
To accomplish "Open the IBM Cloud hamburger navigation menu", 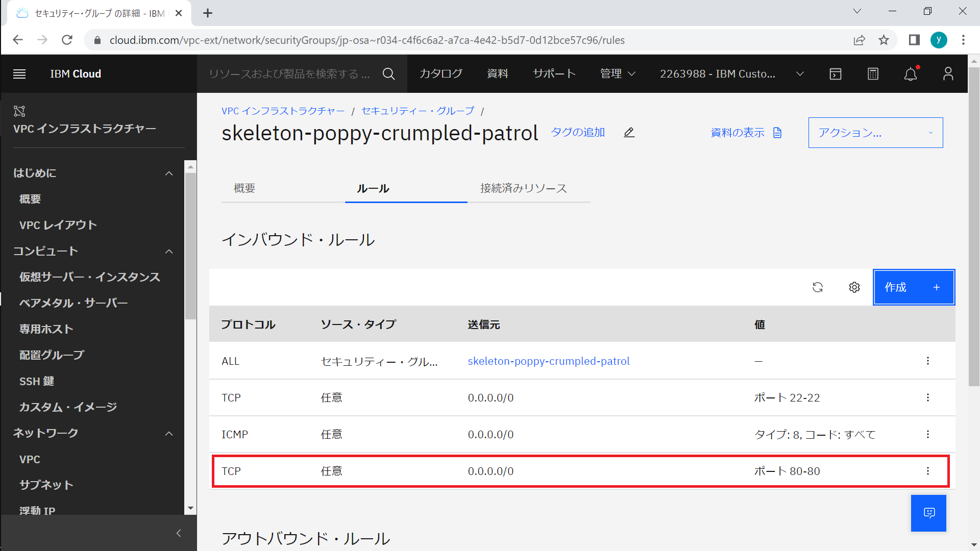I will tap(19, 74).
